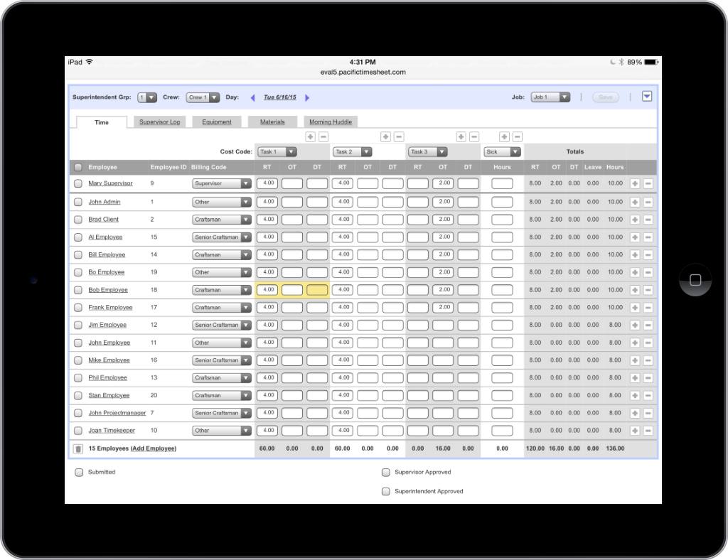Open billing code dropdown for Al Employee
The image size is (728, 560).
pyautogui.click(x=222, y=237)
